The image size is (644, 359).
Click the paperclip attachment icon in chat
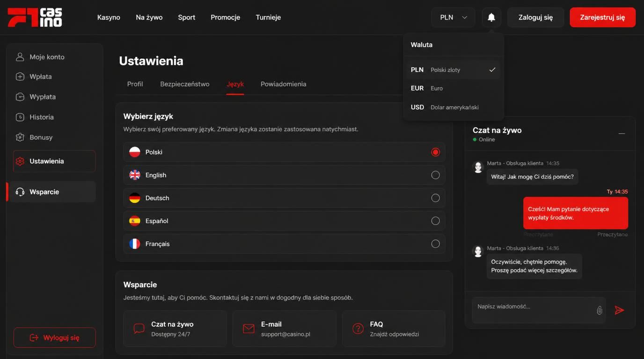pos(599,310)
